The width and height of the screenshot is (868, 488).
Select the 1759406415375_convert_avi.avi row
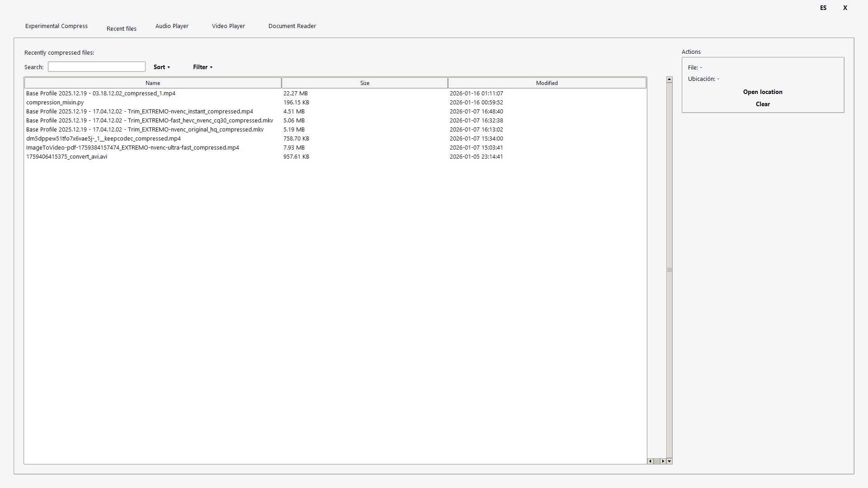pyautogui.click(x=66, y=157)
